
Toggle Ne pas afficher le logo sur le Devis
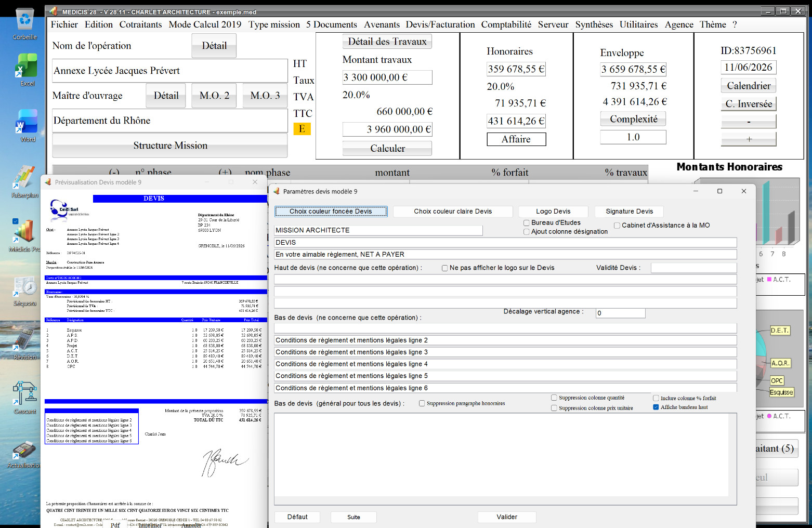click(x=445, y=268)
